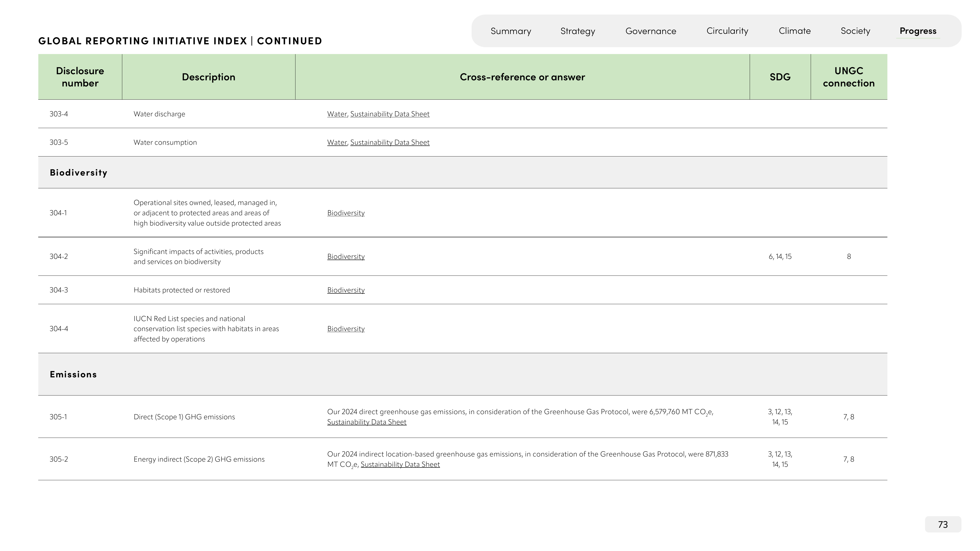Open Sustainability Data Sheet link in 305-1
This screenshot has width=980, height=551.
[367, 422]
